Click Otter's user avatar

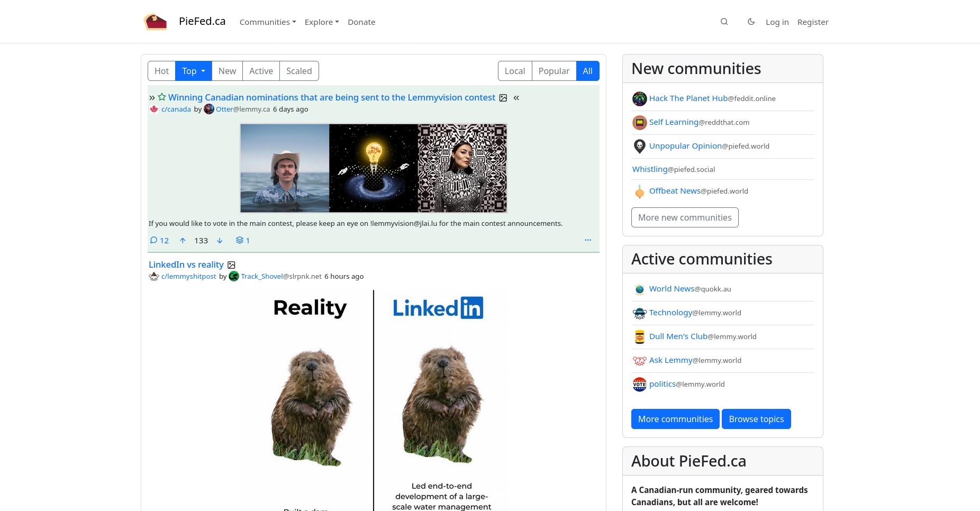click(209, 109)
